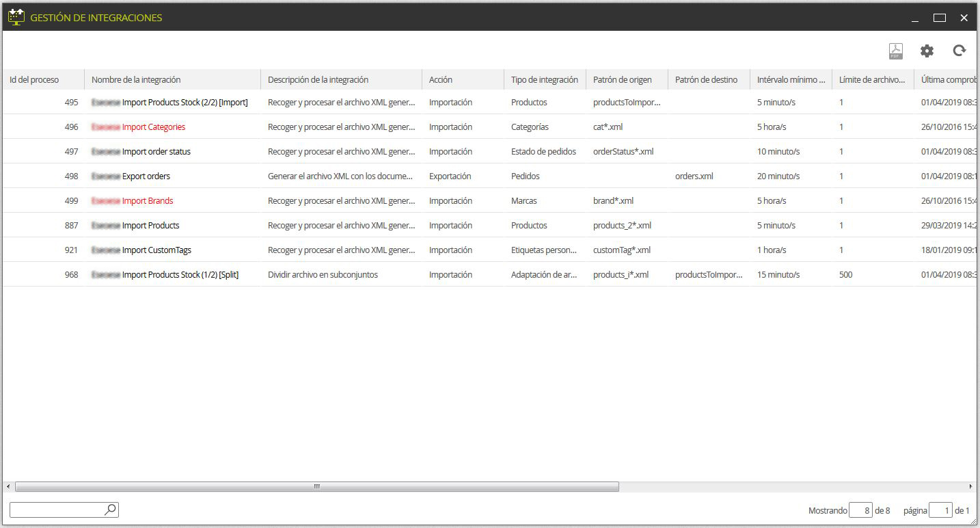
Task: Click the Adaptación de ar... type cell
Action: (544, 274)
